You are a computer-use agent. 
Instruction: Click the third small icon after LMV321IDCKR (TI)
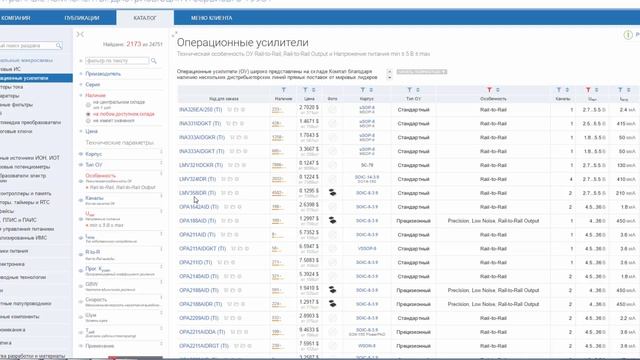244,165
